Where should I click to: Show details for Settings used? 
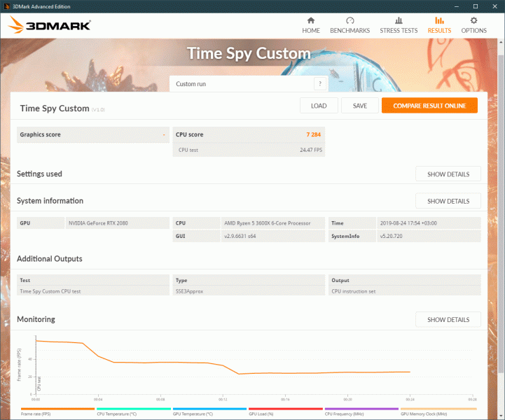click(x=448, y=174)
